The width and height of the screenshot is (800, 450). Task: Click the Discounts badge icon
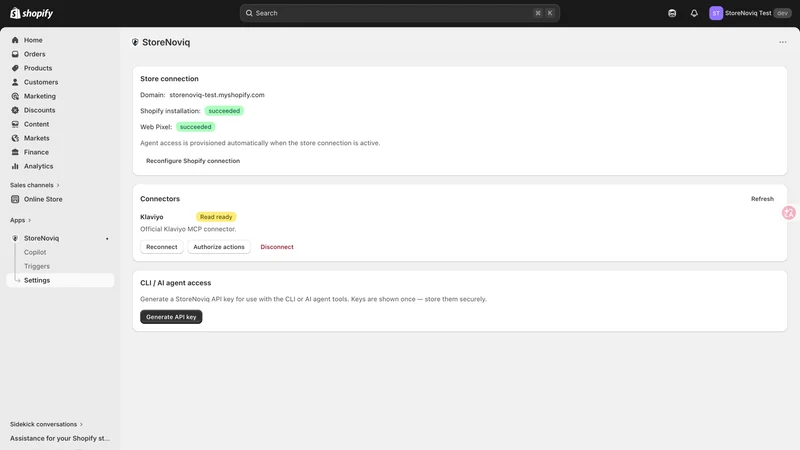click(15, 110)
